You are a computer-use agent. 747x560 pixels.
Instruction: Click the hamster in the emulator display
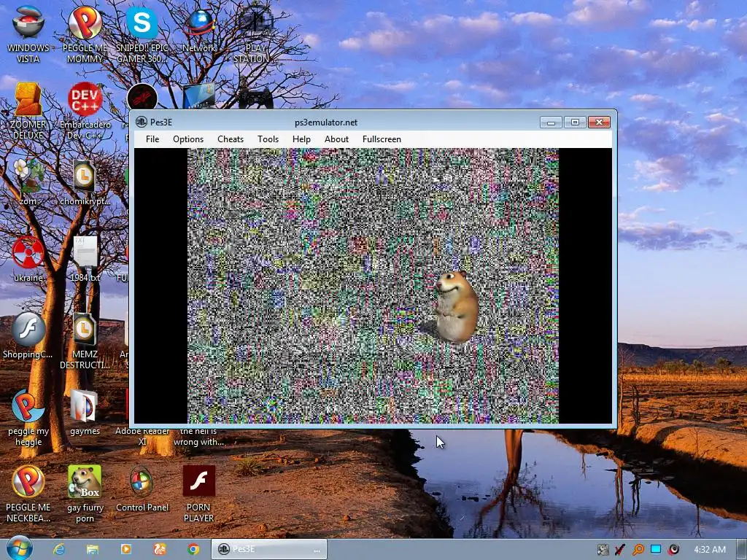pos(456,306)
